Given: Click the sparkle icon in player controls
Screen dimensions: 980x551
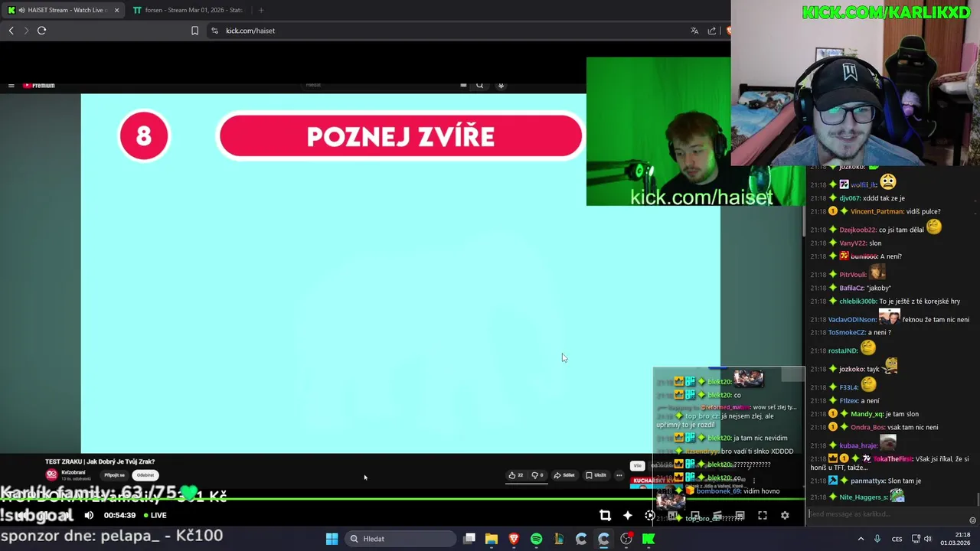Looking at the screenshot, I should coord(628,515).
